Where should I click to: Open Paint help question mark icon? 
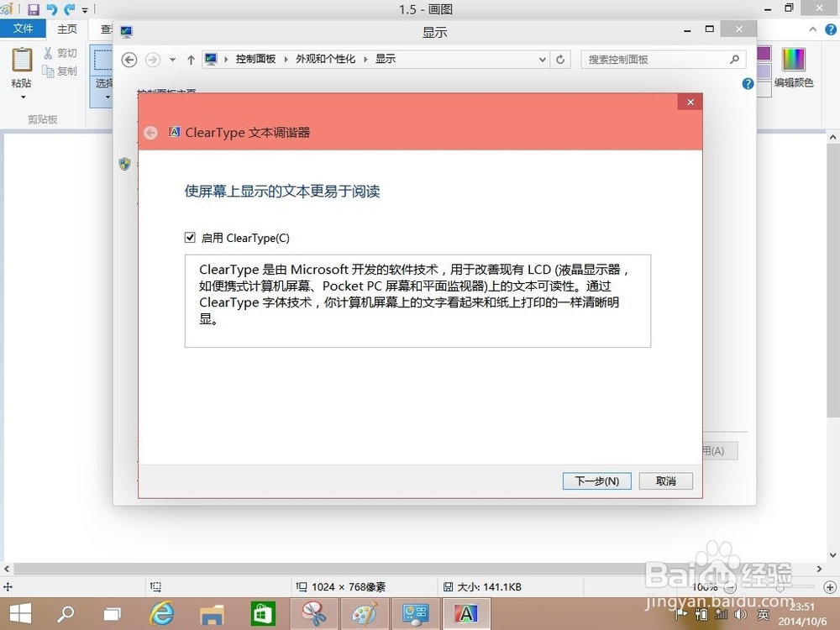pyautogui.click(x=831, y=30)
